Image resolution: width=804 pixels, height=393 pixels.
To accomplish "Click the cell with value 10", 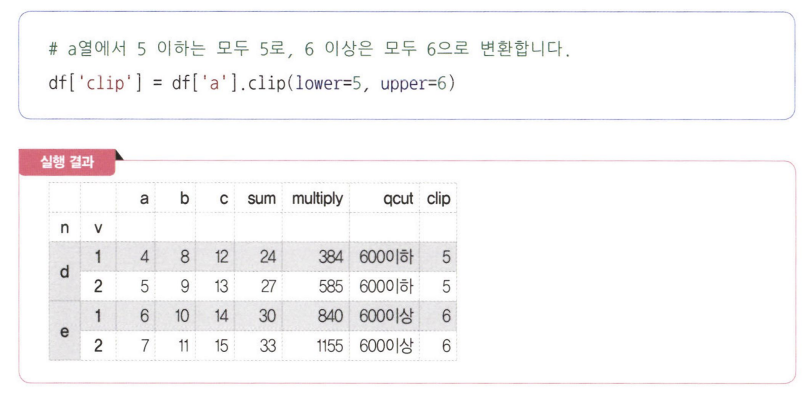I will pos(175,316).
